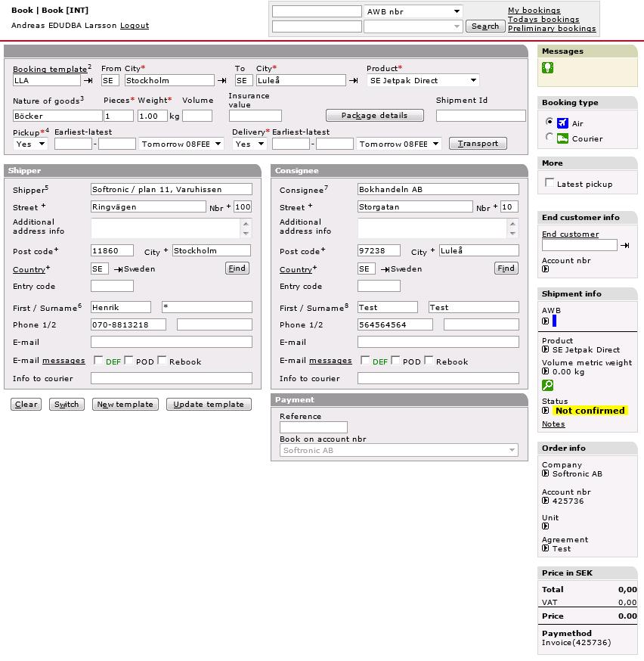Click Shipper additional address scroll up arrow
The width and height of the screenshot is (644, 661).
246,223
